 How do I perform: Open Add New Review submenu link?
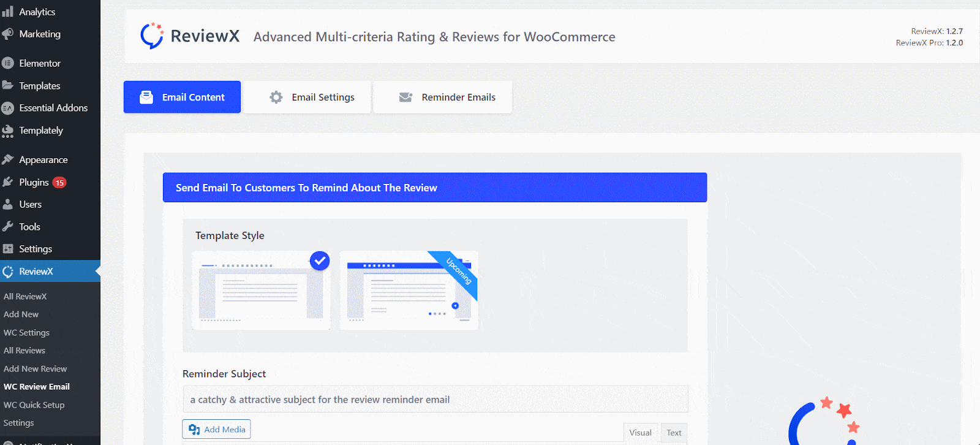pyautogui.click(x=35, y=368)
